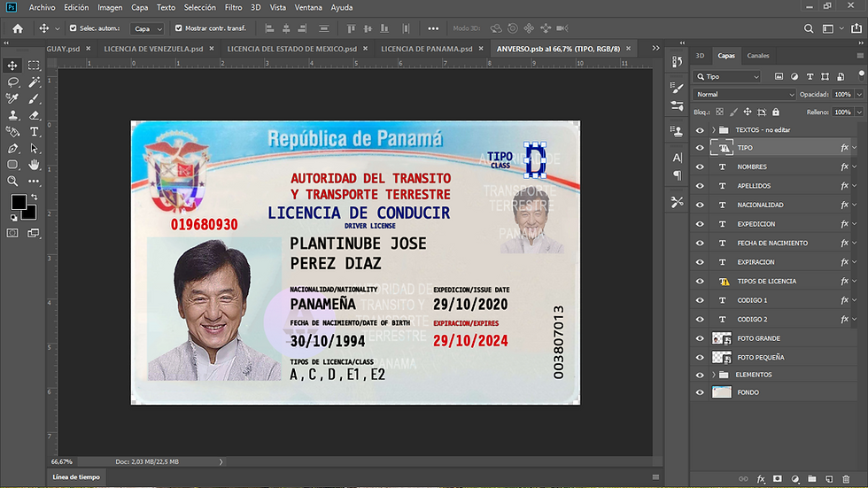Switch to LICENCIA DE VENEZUELA.psd tab

(153, 49)
